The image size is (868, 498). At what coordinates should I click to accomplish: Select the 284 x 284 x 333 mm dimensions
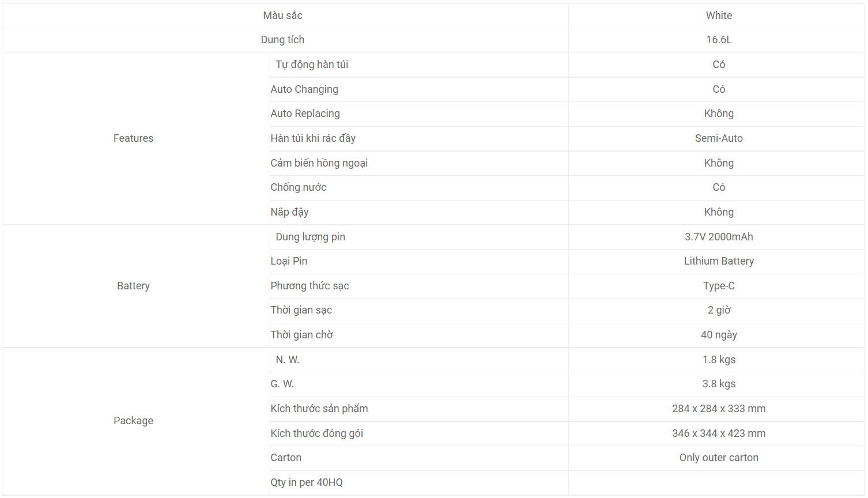[719, 409]
